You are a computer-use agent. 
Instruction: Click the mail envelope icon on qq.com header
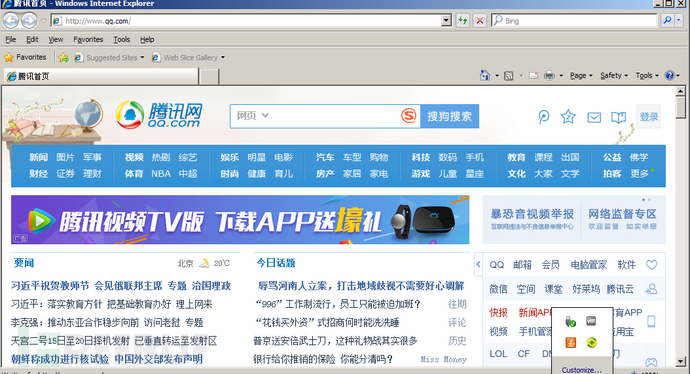pos(594,117)
